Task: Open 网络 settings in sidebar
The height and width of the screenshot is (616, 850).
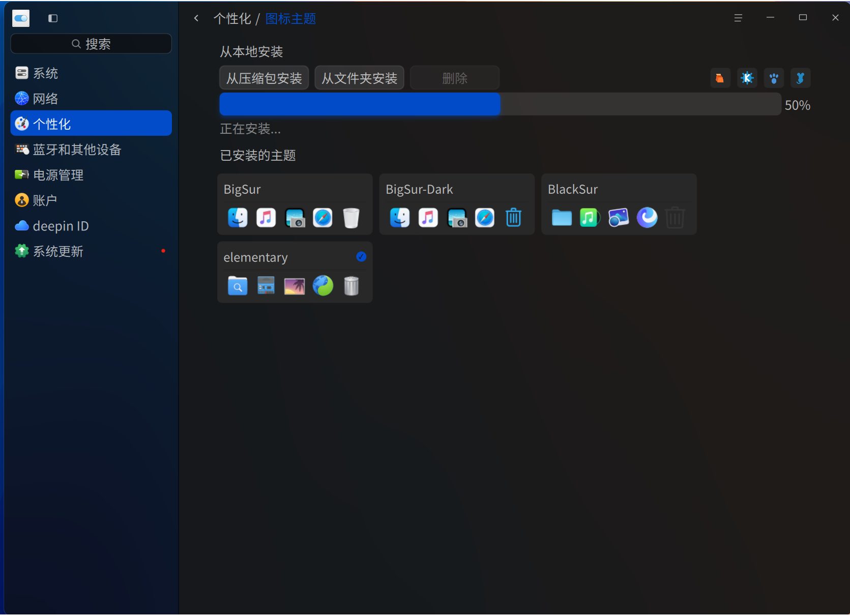Action: pyautogui.click(x=91, y=99)
